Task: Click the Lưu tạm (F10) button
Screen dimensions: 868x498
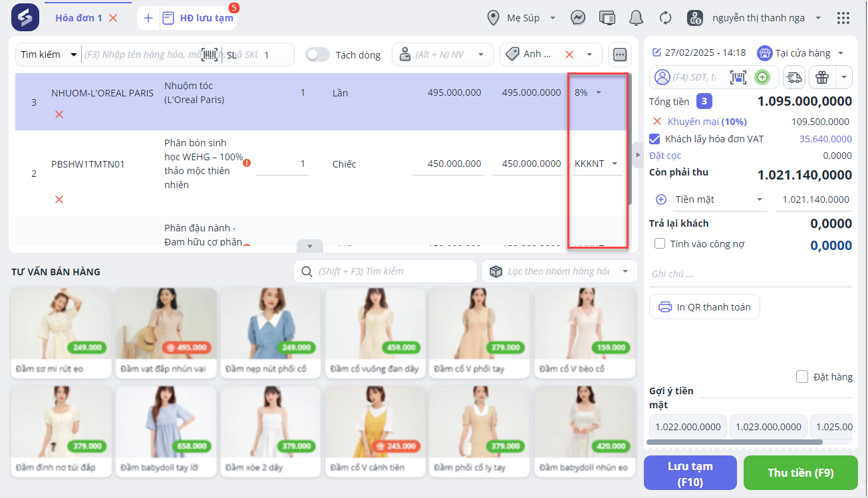Action: (x=690, y=473)
